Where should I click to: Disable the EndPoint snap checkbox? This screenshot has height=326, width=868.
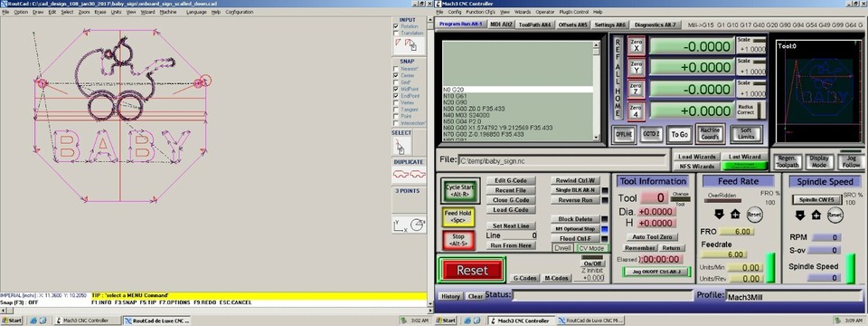tap(396, 96)
